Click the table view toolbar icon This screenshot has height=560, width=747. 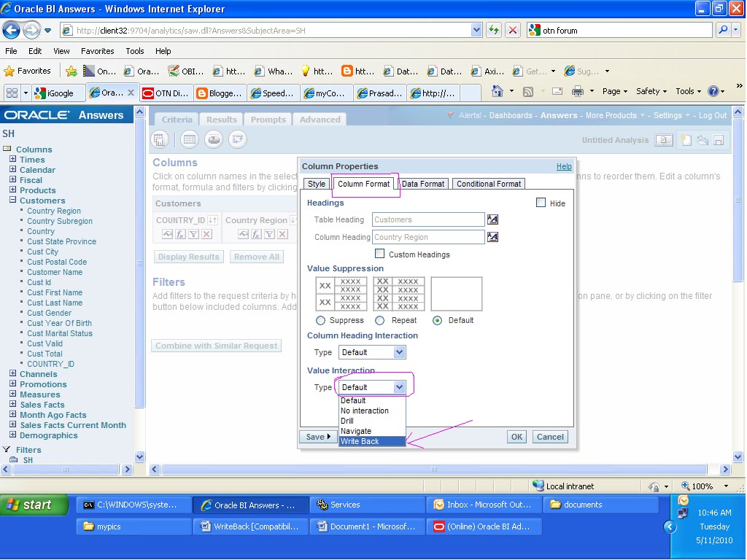pyautogui.click(x=190, y=139)
